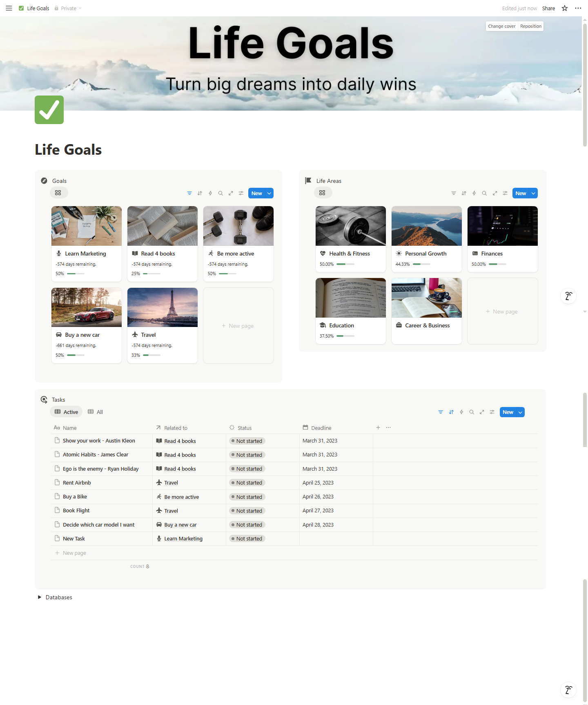The image size is (588, 705).
Task: Click the green checkmark page icon
Action: 49,110
